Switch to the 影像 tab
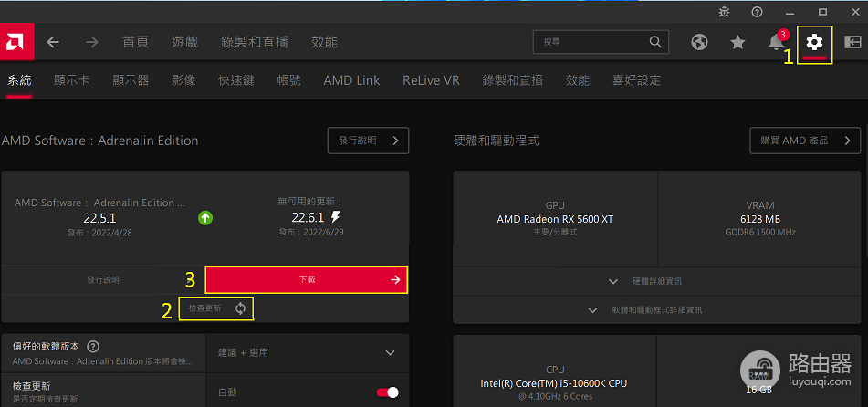This screenshot has width=868, height=407. (183, 80)
